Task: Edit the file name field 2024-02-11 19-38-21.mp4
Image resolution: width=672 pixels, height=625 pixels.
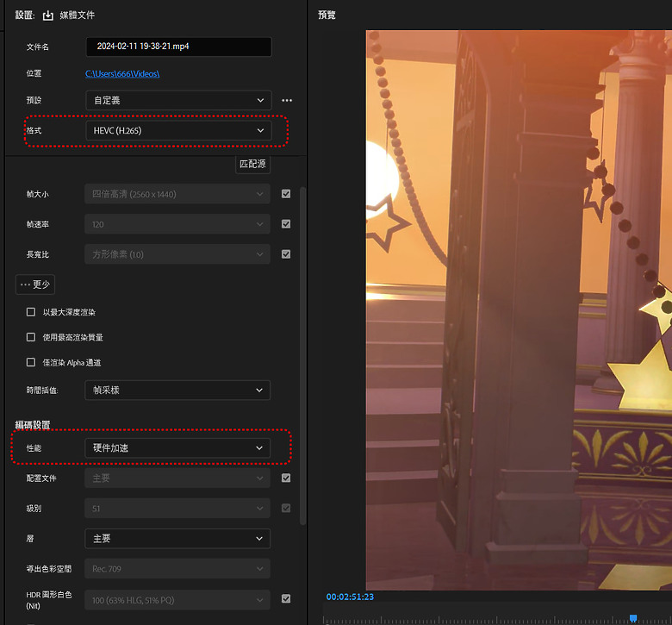Action: [178, 47]
